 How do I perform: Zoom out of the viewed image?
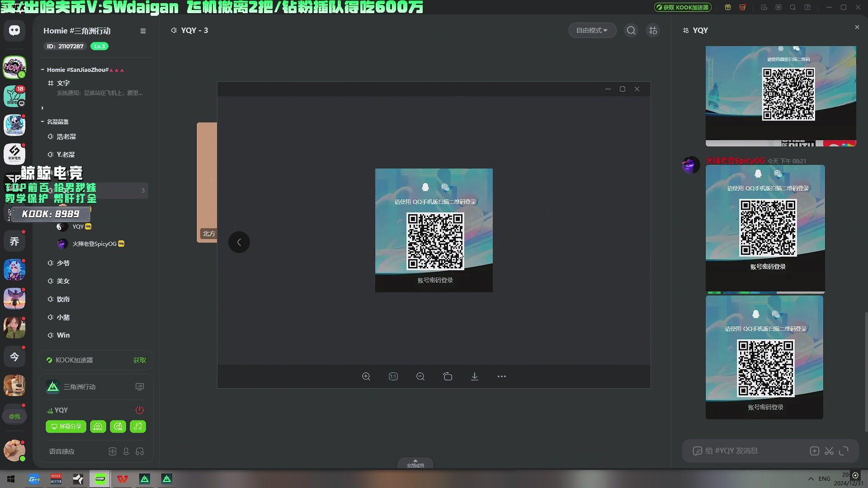click(420, 376)
